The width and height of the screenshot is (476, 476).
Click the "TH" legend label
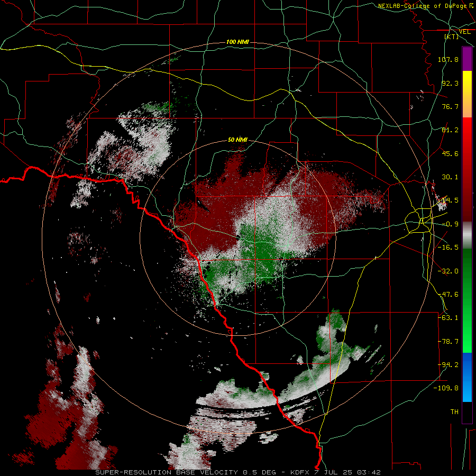(x=454, y=412)
